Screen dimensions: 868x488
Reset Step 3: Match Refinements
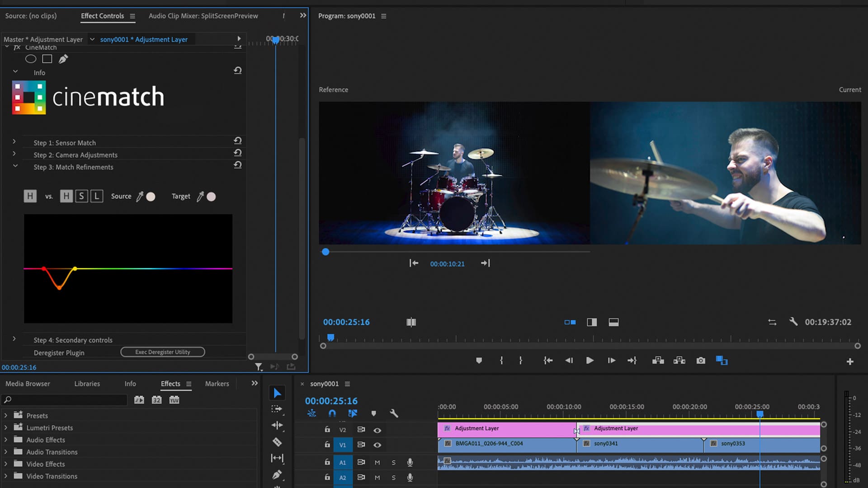(x=238, y=165)
